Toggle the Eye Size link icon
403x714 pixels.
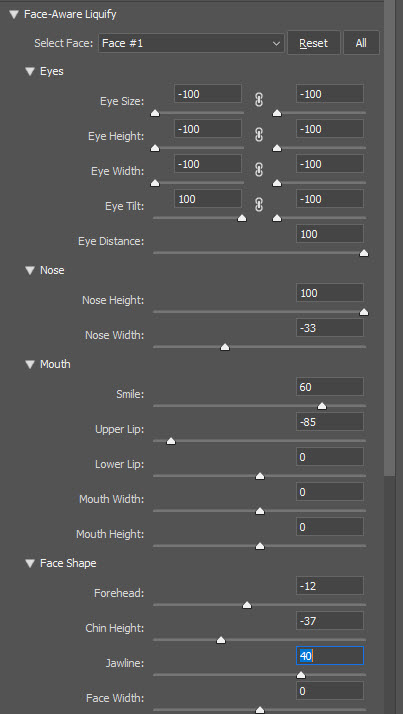point(259,100)
